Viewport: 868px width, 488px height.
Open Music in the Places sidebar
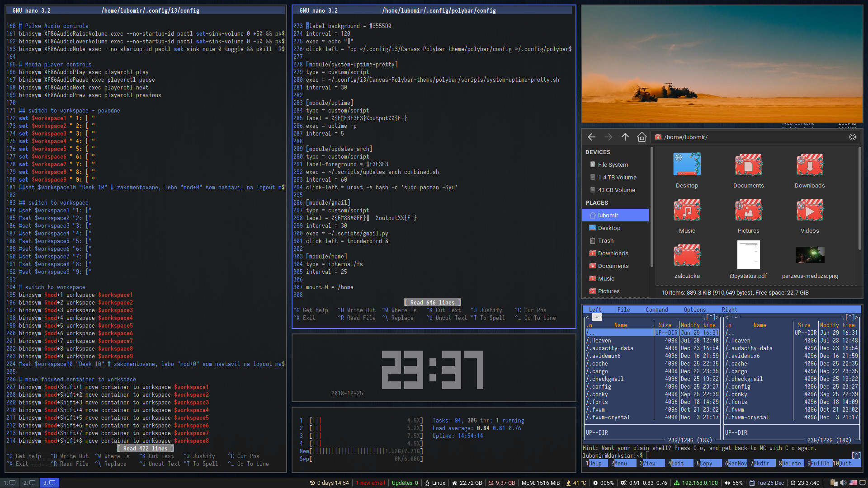(615, 279)
